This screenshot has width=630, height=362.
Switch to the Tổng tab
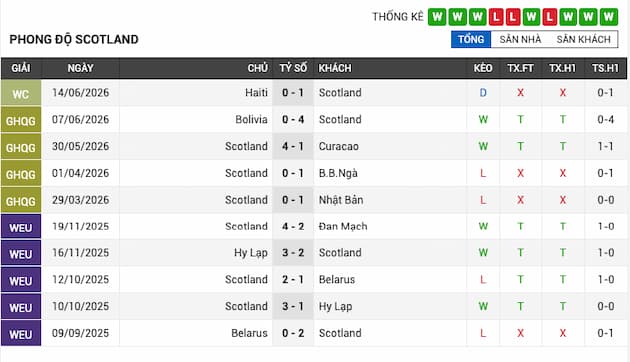coord(471,39)
